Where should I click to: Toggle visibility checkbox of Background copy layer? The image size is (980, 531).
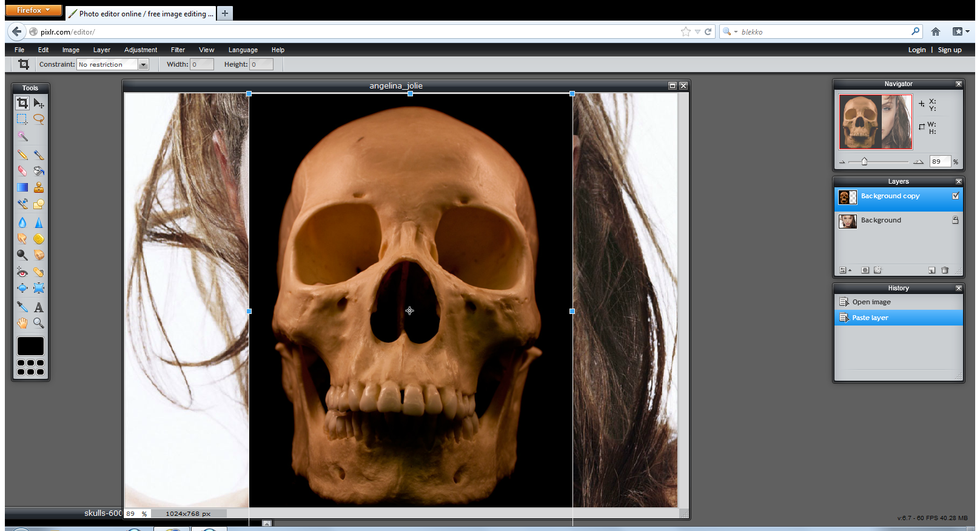(956, 196)
